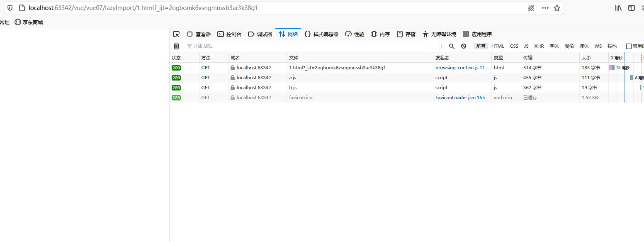
Task: Click the 51 毫秒 waterfall bar
Action: click(x=612, y=68)
